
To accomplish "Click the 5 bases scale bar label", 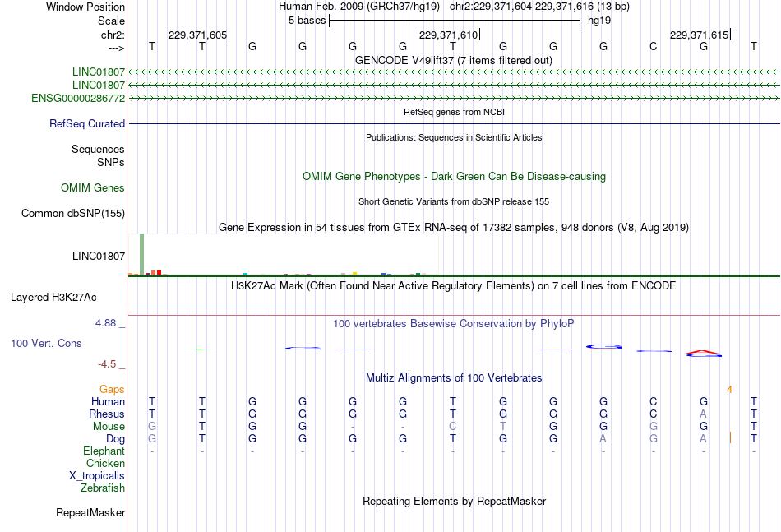I will (307, 21).
